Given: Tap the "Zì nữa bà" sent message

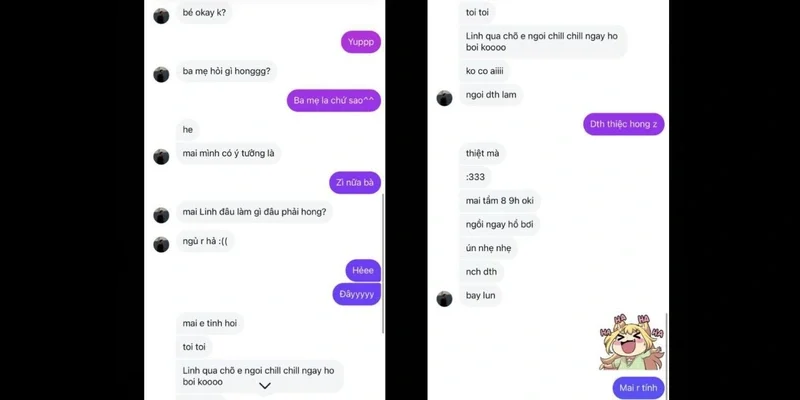Looking at the screenshot, I should pyautogui.click(x=355, y=183).
